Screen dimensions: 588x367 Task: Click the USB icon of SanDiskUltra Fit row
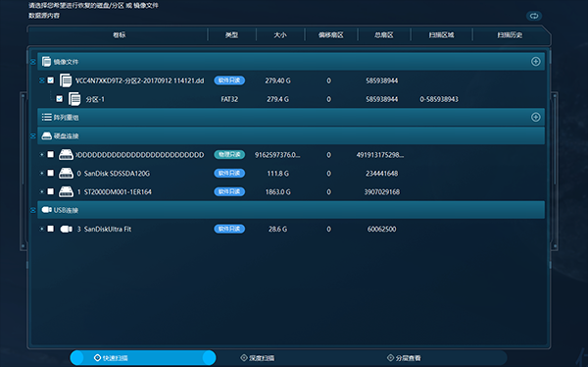pyautogui.click(x=66, y=229)
